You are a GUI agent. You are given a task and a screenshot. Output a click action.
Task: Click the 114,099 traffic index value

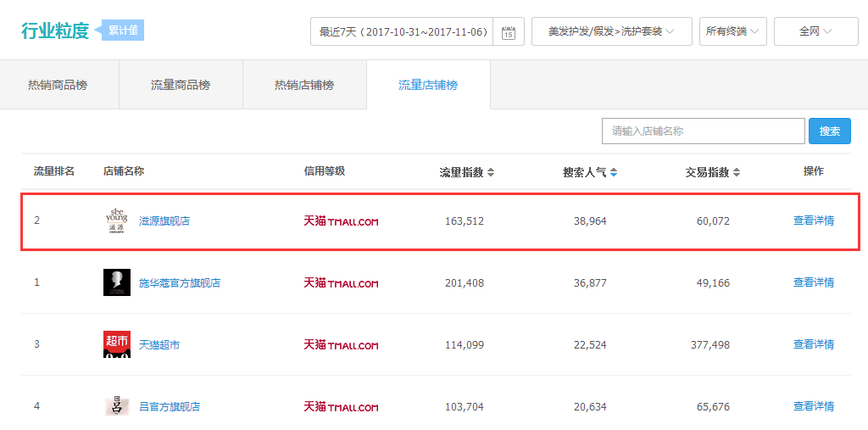[x=465, y=344]
